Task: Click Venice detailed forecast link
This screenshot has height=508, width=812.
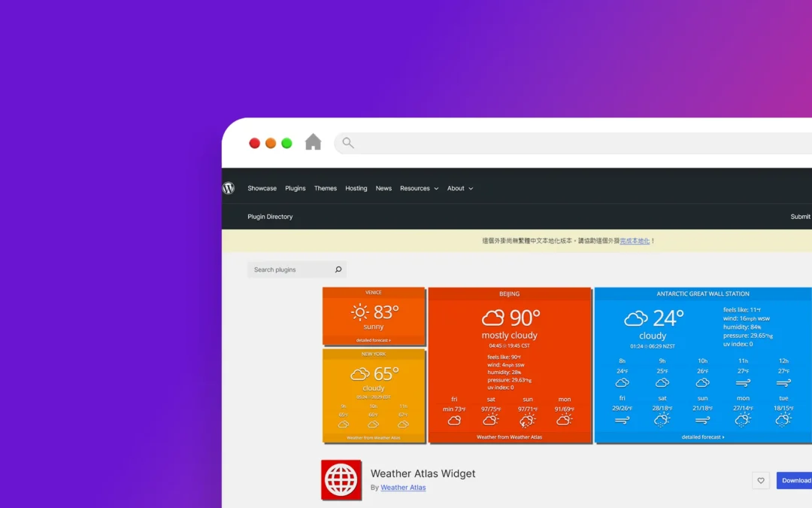Action: tap(374, 341)
